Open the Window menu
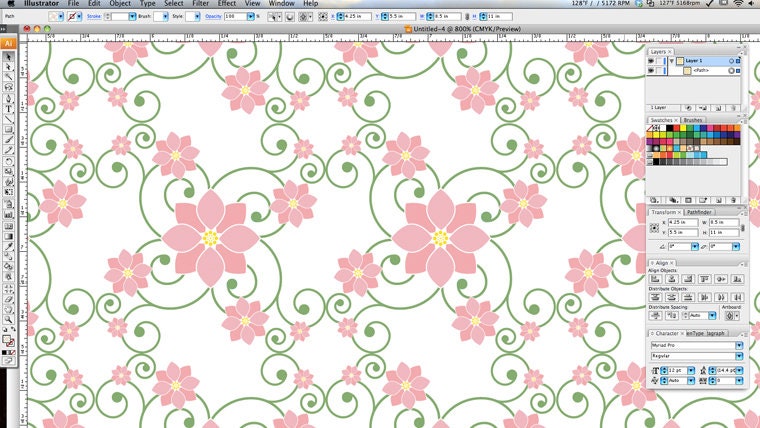The image size is (760, 428). 282,3
